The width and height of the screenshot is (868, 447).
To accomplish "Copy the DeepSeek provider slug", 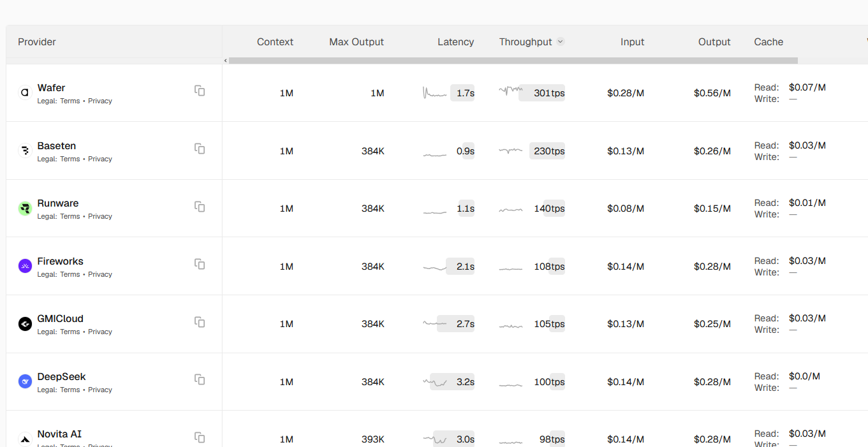I will coord(200,379).
